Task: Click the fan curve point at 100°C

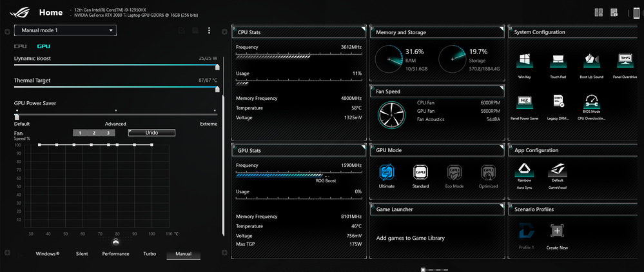Action: [152, 145]
